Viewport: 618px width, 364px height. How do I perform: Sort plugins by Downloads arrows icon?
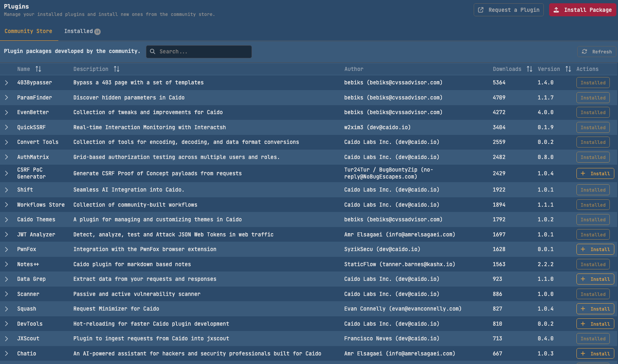(x=530, y=69)
